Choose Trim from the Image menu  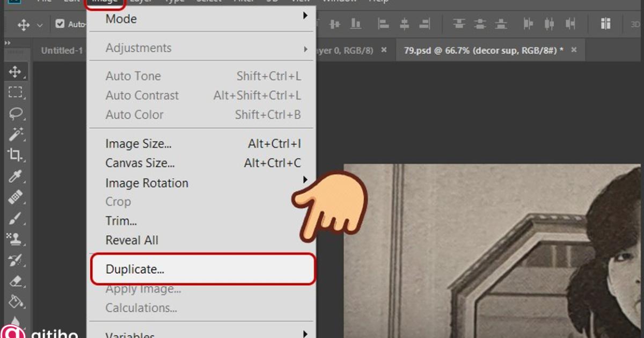coord(201,221)
